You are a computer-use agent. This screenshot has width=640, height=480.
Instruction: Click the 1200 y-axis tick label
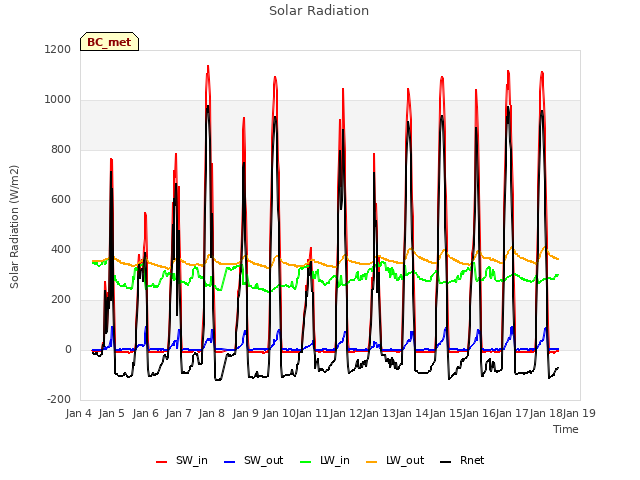click(x=58, y=49)
